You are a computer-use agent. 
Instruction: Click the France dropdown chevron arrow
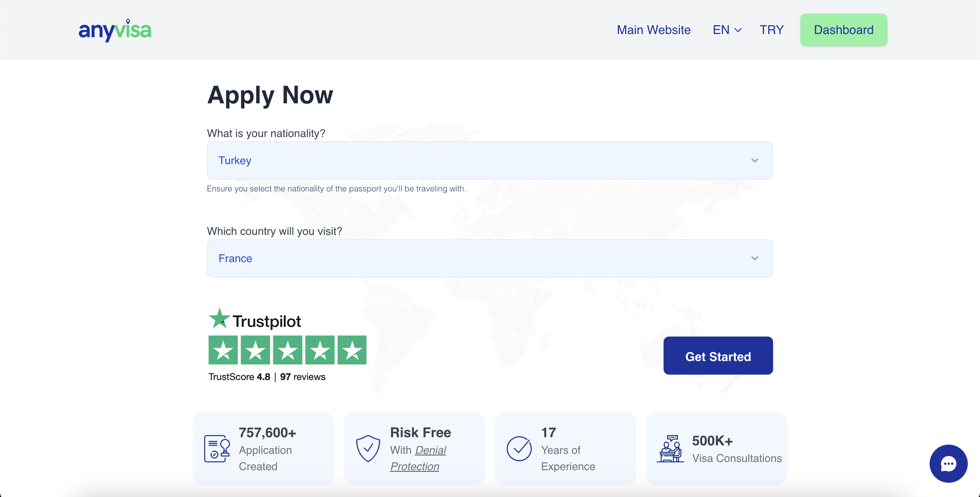tap(754, 258)
